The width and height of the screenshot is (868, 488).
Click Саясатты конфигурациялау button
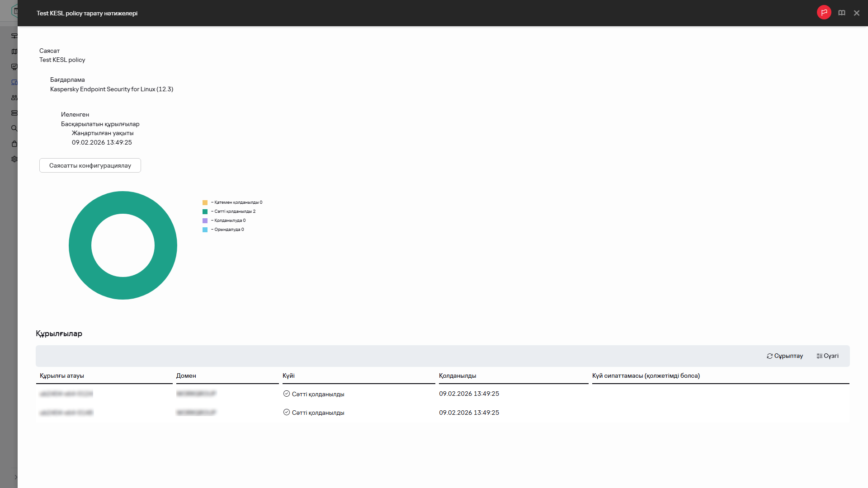click(x=90, y=165)
